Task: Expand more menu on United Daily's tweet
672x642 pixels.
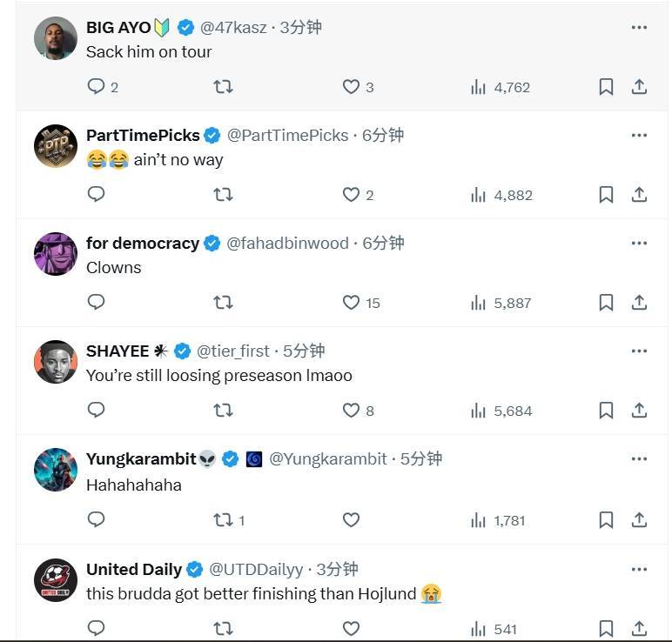Action: 639,569
